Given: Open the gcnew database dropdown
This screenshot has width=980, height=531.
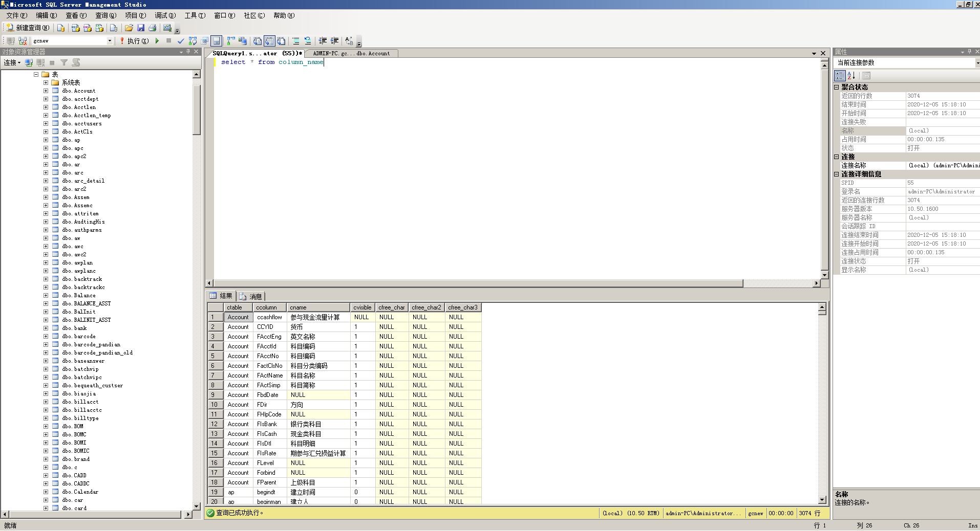Looking at the screenshot, I should pyautogui.click(x=110, y=41).
